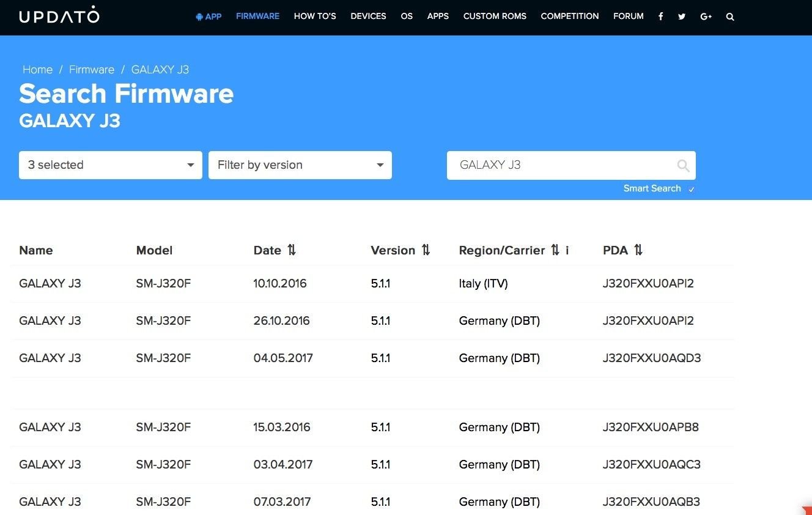812x515 pixels.
Task: Click the Firmware breadcrumb link
Action: click(x=92, y=70)
